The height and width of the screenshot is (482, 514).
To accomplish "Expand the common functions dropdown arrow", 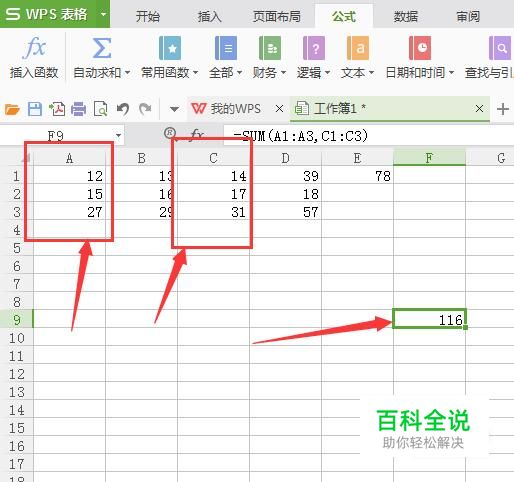I will tap(195, 72).
